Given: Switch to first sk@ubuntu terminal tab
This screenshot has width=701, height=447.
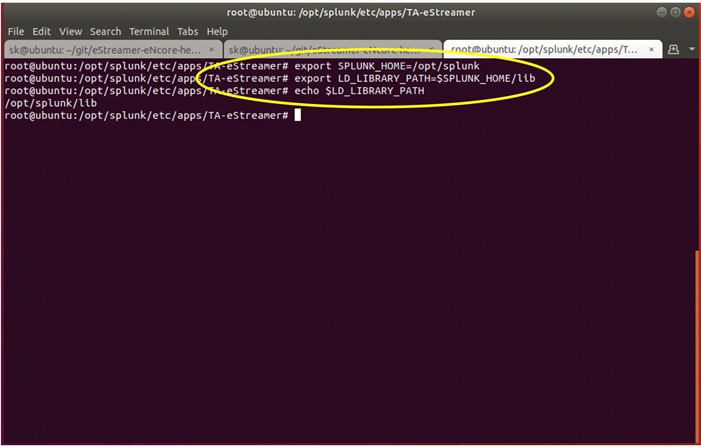Looking at the screenshot, I should [x=113, y=50].
